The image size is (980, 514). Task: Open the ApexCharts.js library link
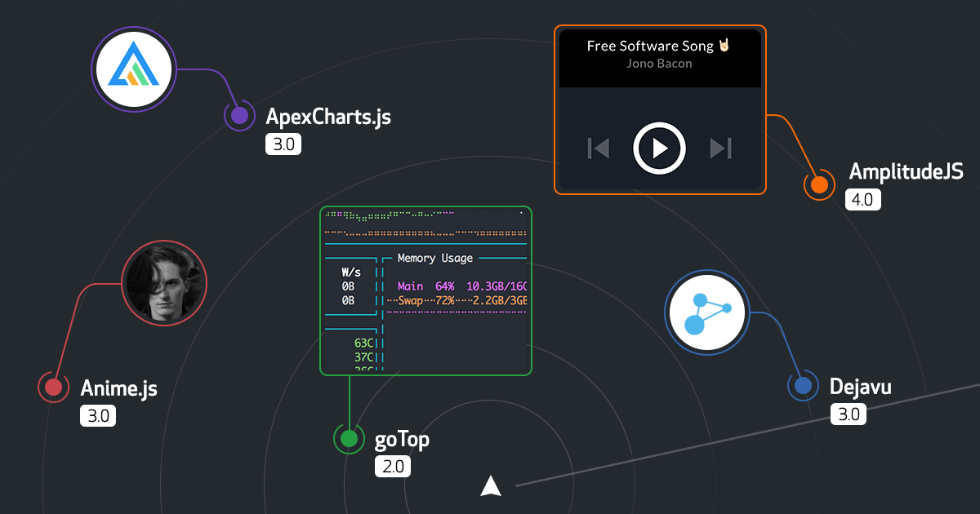328,117
